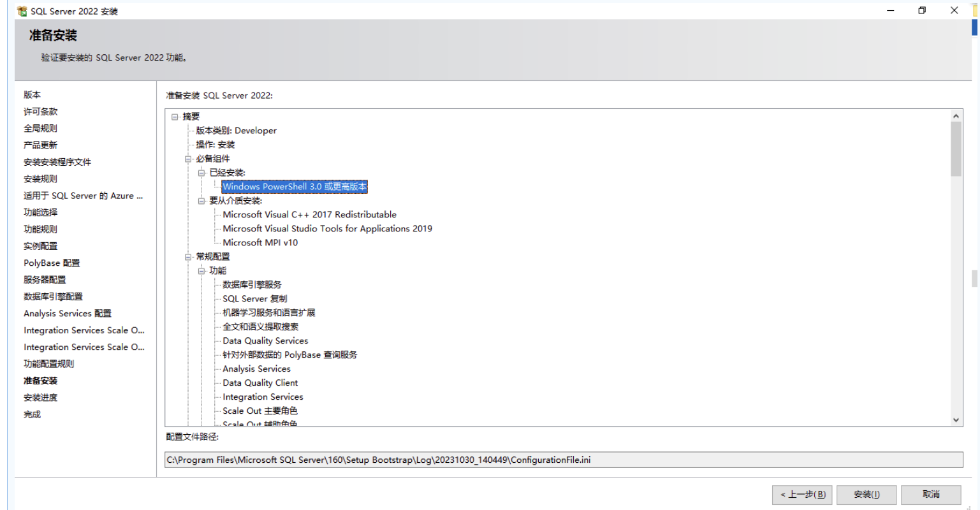Select Microsoft Visual C++ 2017 Redistributable item
This screenshot has height=510, width=980.
[309, 215]
